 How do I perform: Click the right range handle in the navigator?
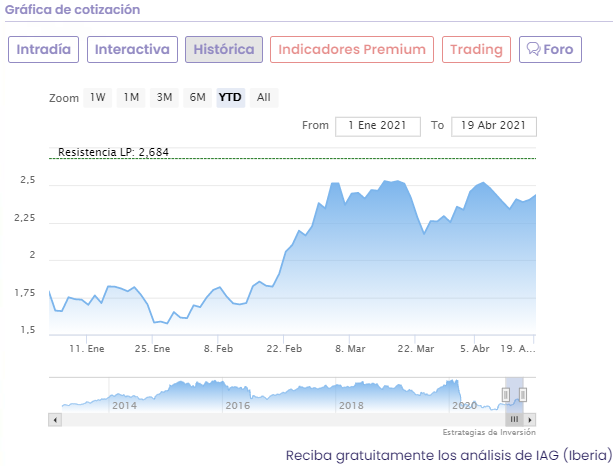[522, 395]
